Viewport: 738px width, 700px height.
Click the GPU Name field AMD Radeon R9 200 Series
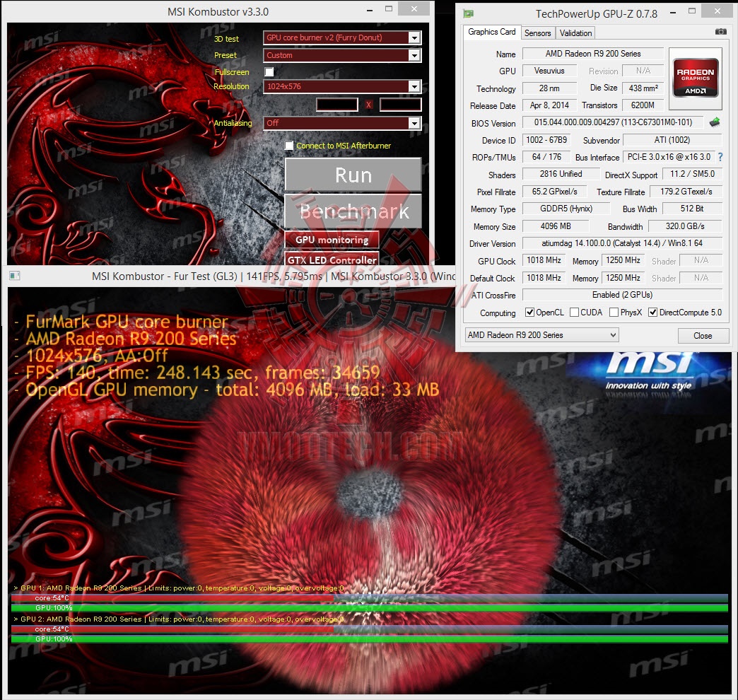coord(593,54)
